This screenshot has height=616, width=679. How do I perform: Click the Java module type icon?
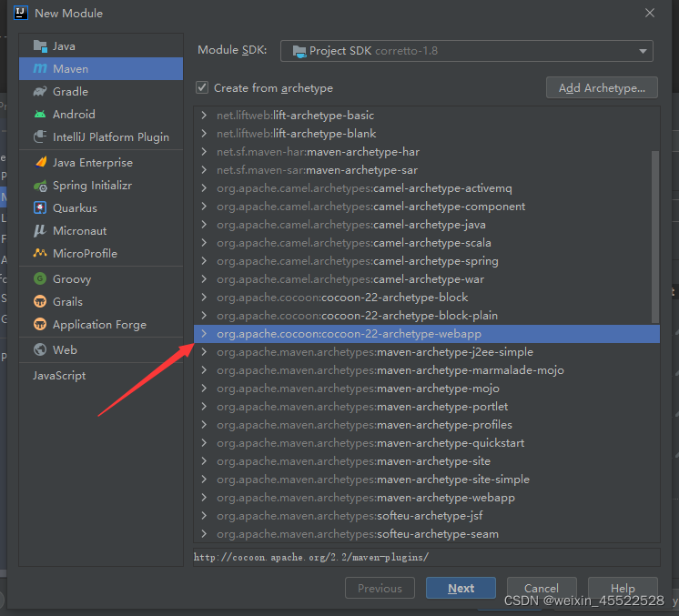[40, 45]
